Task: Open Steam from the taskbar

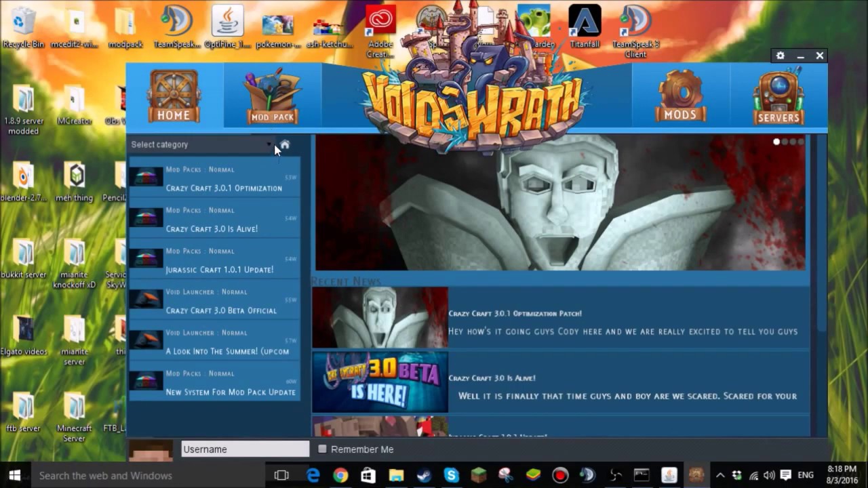Action: click(x=424, y=475)
